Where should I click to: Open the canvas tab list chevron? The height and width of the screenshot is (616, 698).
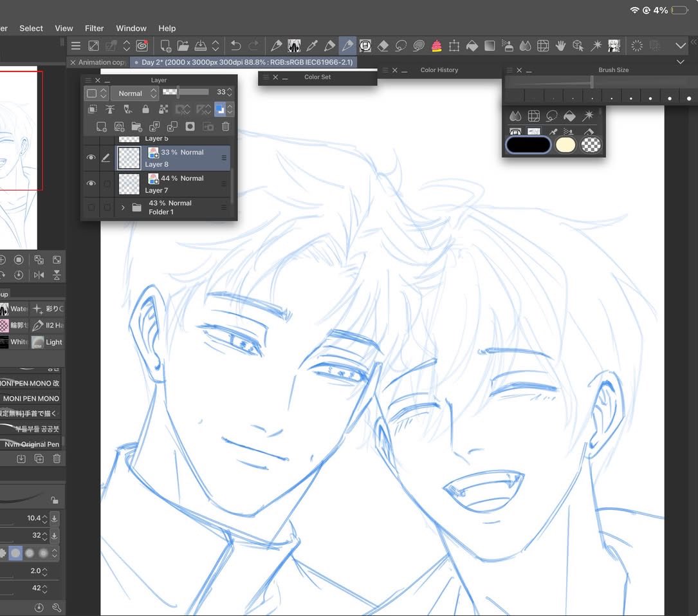tap(680, 62)
